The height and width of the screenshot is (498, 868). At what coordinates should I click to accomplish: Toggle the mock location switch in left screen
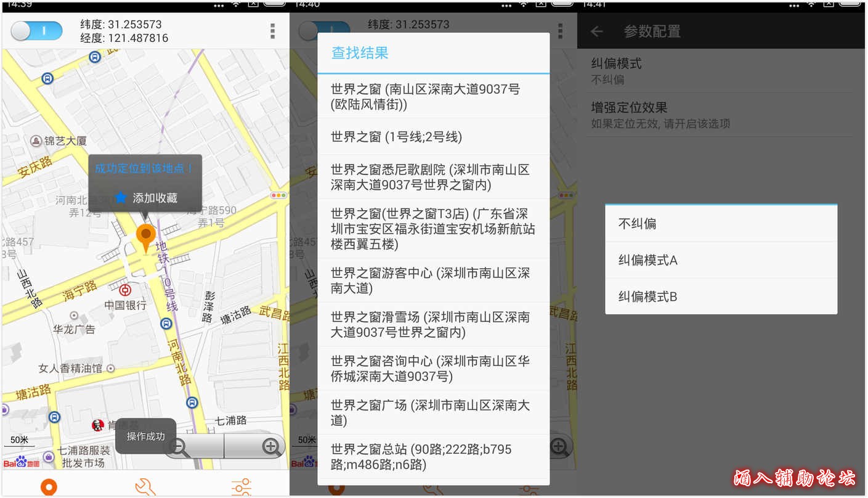[x=37, y=31]
